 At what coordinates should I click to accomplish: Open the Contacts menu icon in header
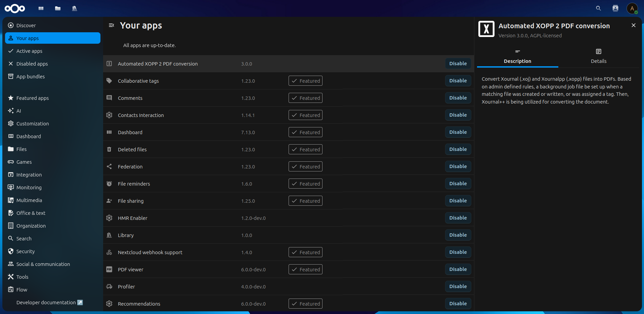(x=615, y=8)
